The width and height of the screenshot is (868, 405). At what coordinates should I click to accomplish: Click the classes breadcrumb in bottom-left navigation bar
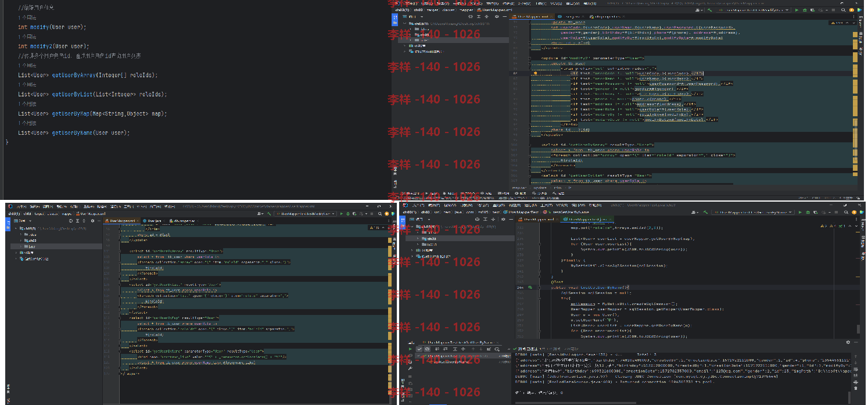point(52,214)
